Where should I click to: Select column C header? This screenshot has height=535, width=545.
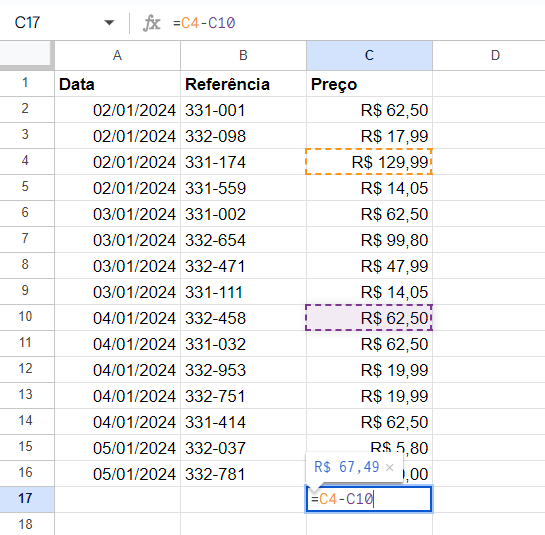[x=369, y=56]
